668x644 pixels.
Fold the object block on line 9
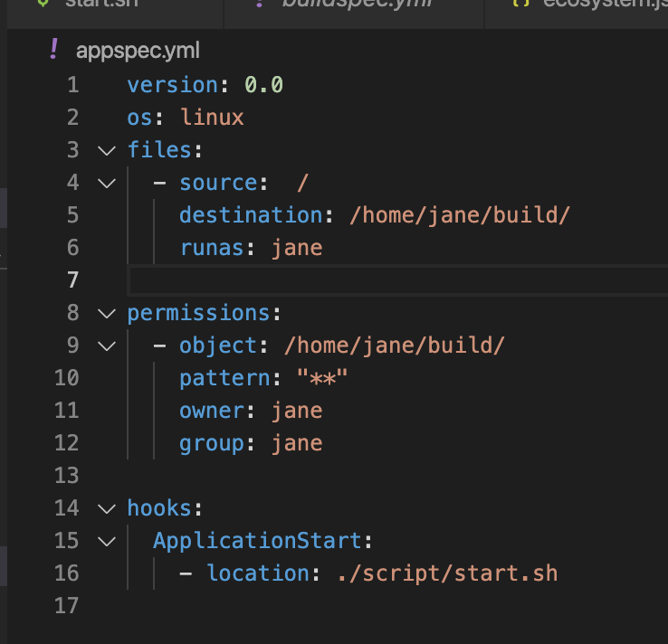107,346
